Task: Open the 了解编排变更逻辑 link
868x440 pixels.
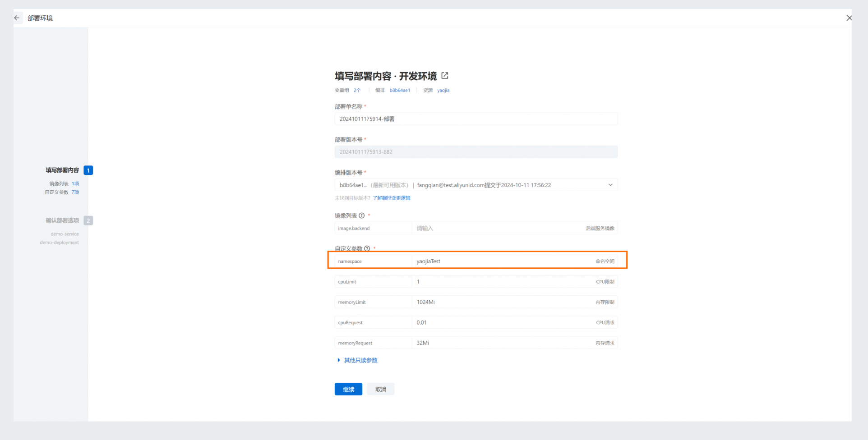Action: tap(392, 198)
